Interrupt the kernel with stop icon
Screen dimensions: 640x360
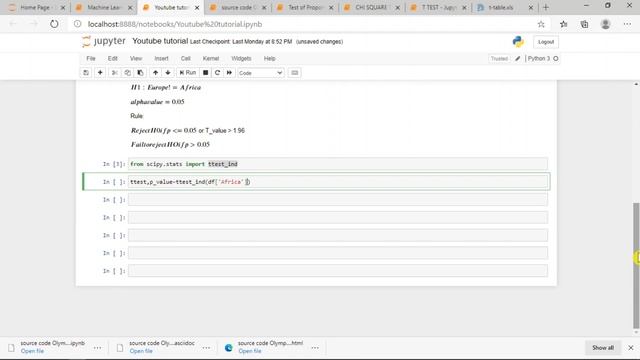click(206, 73)
